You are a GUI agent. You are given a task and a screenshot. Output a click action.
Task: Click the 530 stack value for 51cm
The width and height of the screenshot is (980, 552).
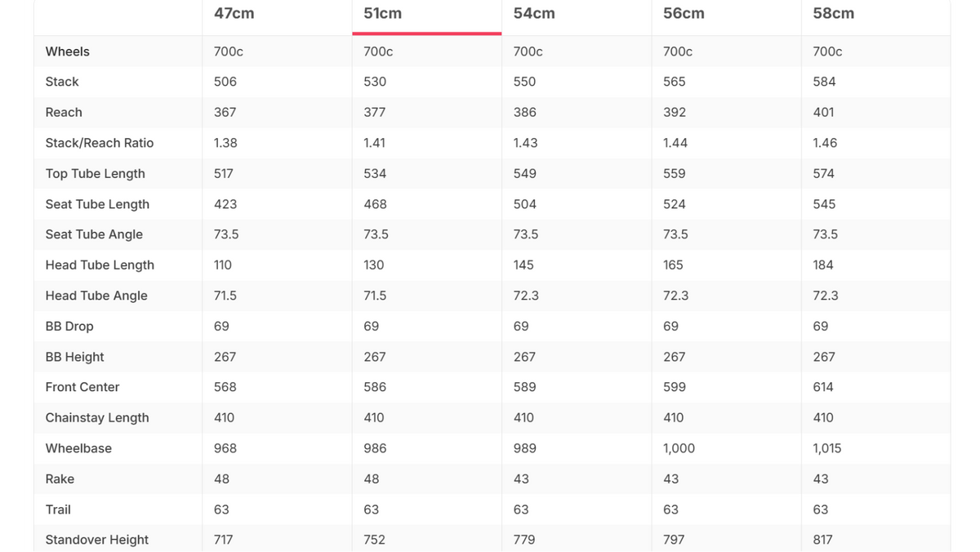[x=375, y=82]
